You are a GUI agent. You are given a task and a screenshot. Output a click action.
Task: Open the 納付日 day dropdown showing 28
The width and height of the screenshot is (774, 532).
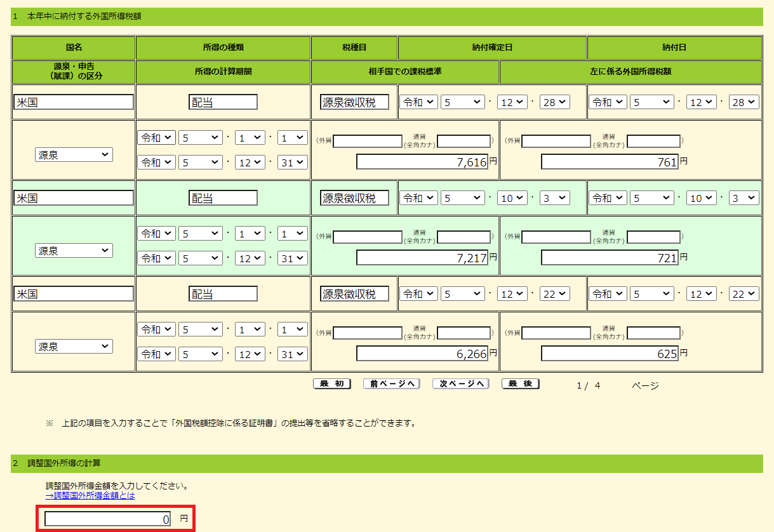pyautogui.click(x=744, y=102)
